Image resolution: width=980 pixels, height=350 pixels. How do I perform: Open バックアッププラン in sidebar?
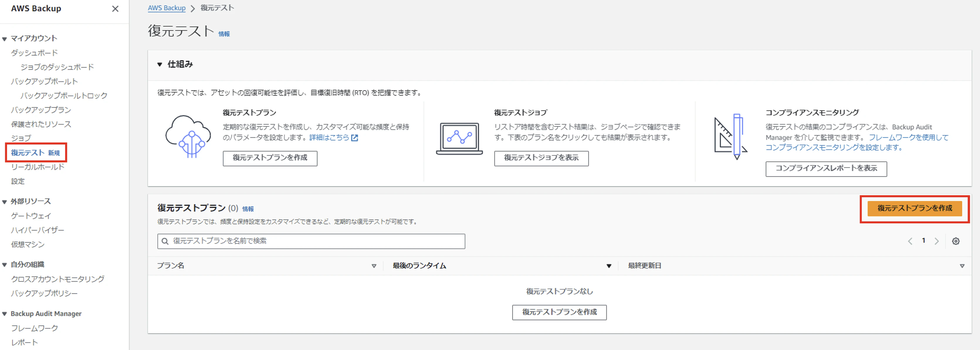point(41,110)
